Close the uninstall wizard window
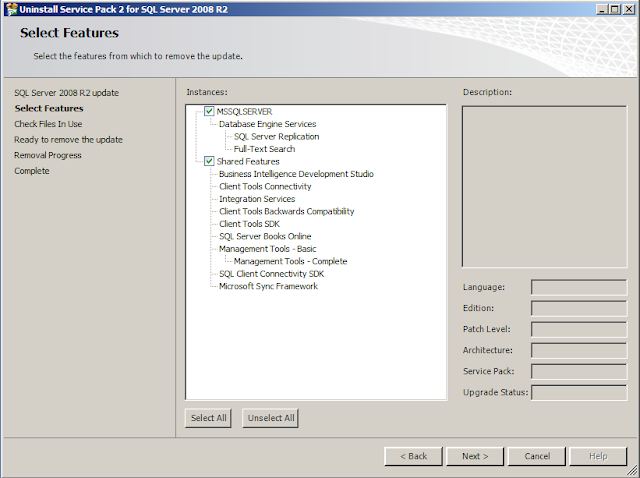Viewport: 640px width, 478px height. (629, 9)
